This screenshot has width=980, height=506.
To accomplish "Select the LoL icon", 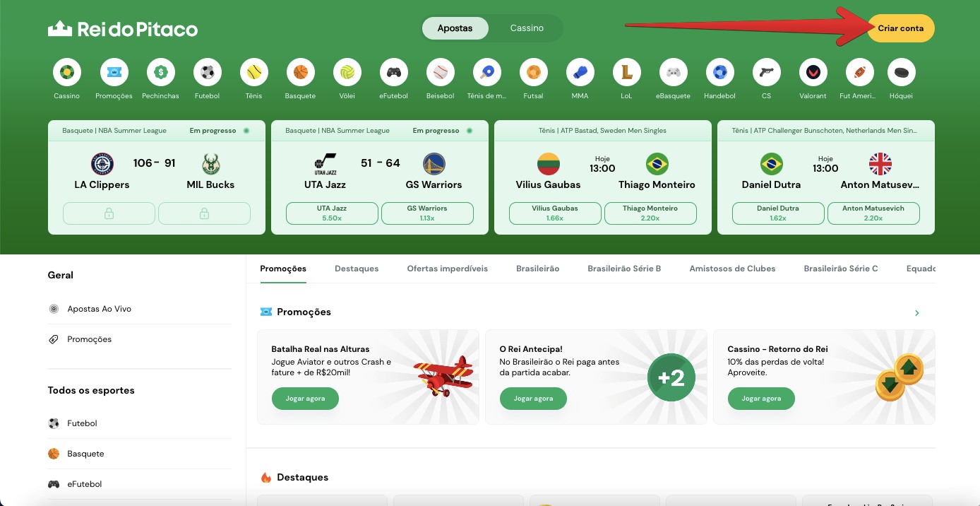I will tap(627, 72).
